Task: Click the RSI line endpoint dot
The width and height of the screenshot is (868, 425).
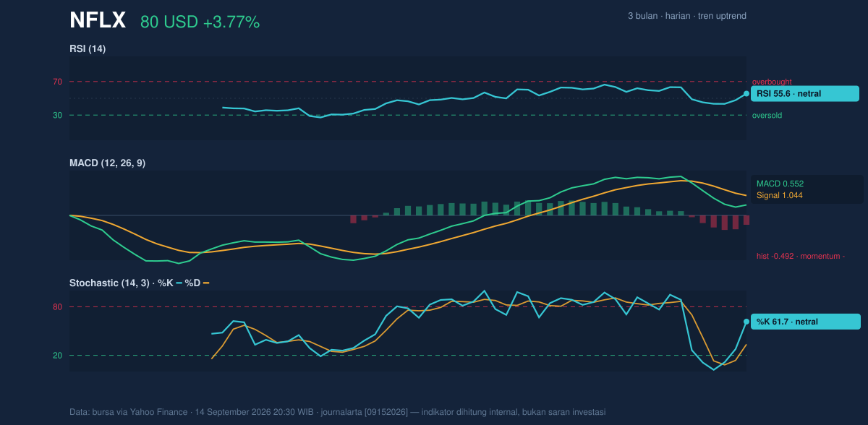Action: (x=746, y=94)
